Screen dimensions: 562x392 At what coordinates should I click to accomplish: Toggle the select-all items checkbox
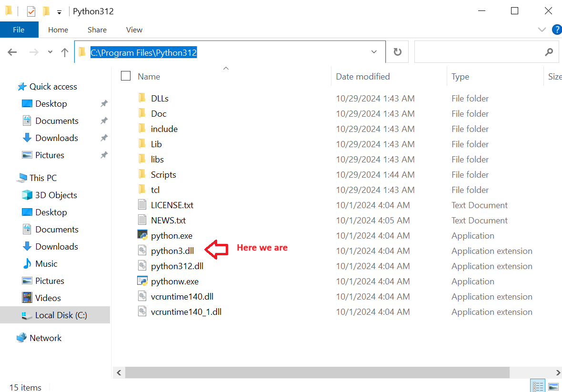tap(125, 76)
